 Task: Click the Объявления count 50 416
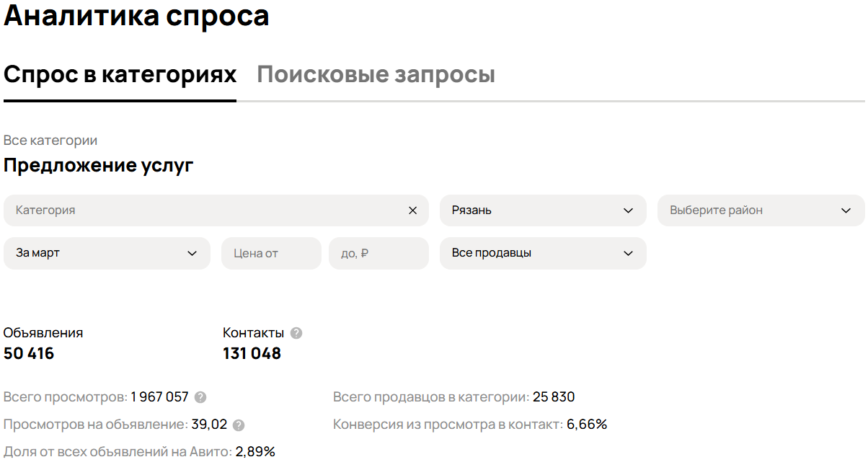click(x=29, y=354)
